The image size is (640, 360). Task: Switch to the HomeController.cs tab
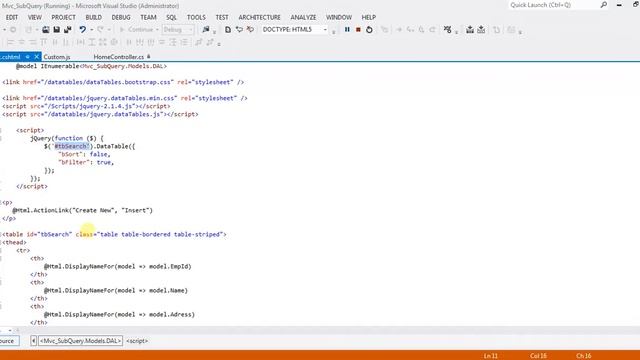pyautogui.click(x=119, y=57)
